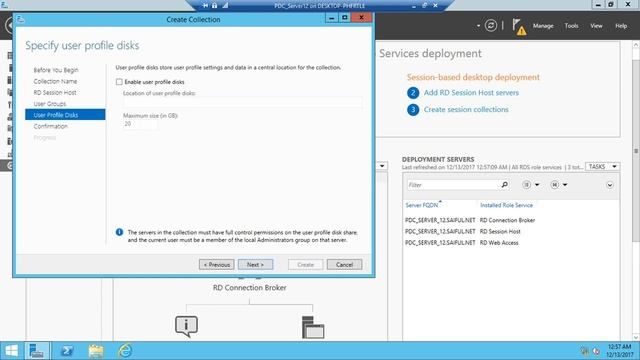
Task: Launch PowerShell from taskbar
Action: click(67, 351)
